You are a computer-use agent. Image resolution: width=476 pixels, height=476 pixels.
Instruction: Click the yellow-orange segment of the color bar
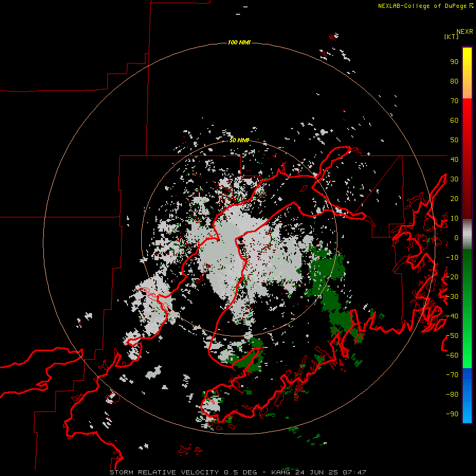pos(467,73)
